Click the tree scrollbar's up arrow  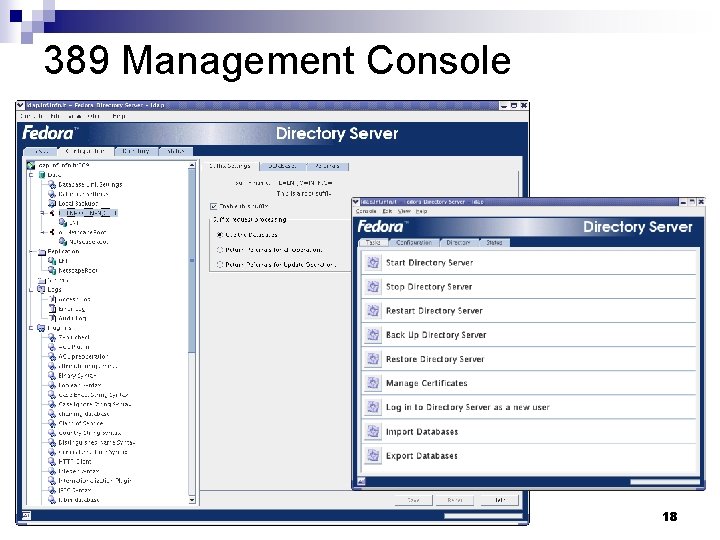tap(192, 165)
